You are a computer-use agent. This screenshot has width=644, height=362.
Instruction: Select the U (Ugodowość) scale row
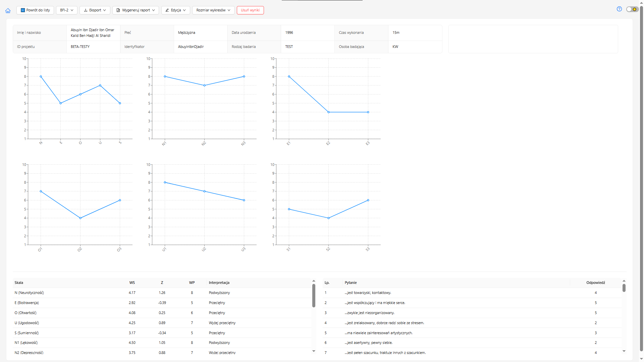click(163, 323)
